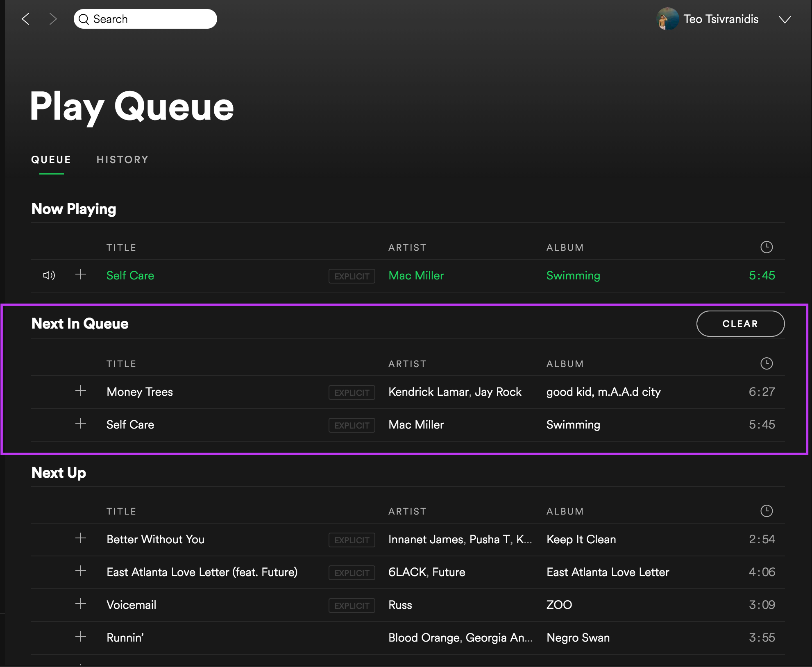This screenshot has height=667, width=812.
Task: Open good kid, m.A.A.d city album
Action: (603, 392)
